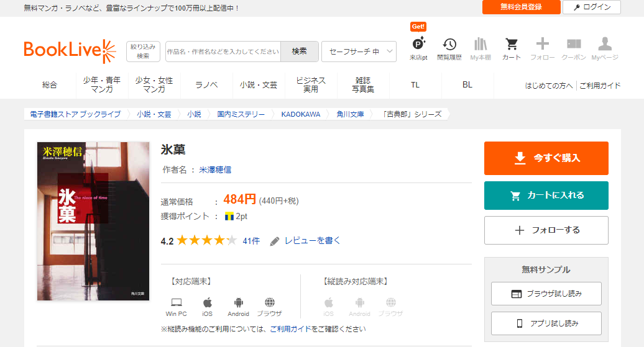644x347 pixels.
Task: Select the ラノベ menu tab
Action: tap(206, 85)
